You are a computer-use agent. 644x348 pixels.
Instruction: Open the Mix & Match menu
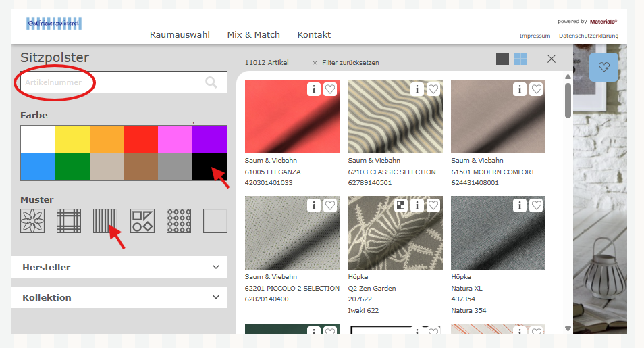coord(253,35)
